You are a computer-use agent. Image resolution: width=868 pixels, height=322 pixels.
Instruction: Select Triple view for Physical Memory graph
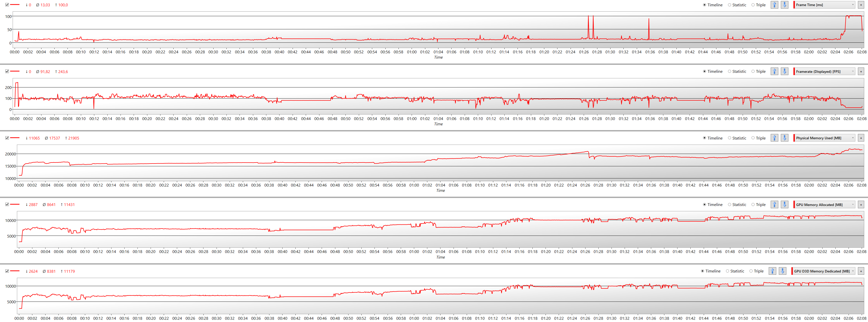753,138
